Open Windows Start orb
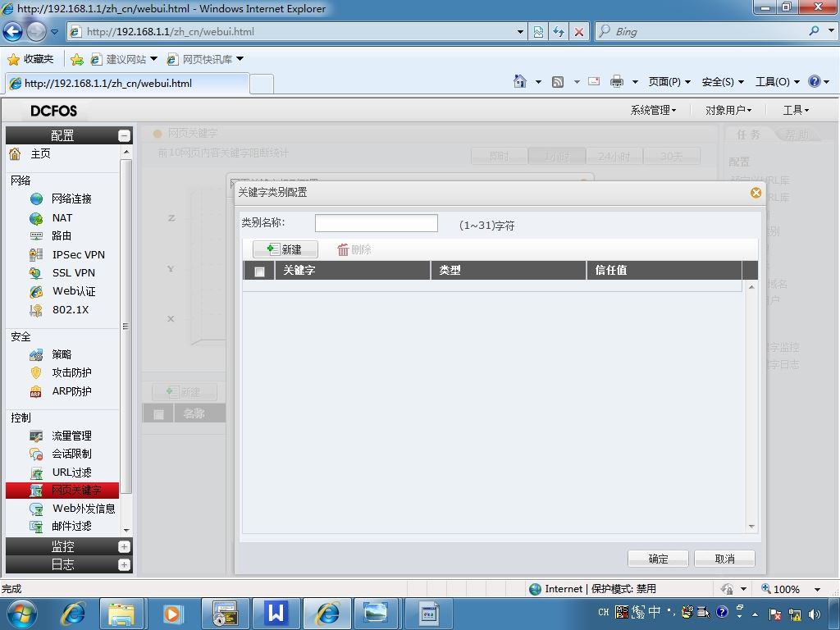The image size is (840, 630). coord(21,614)
